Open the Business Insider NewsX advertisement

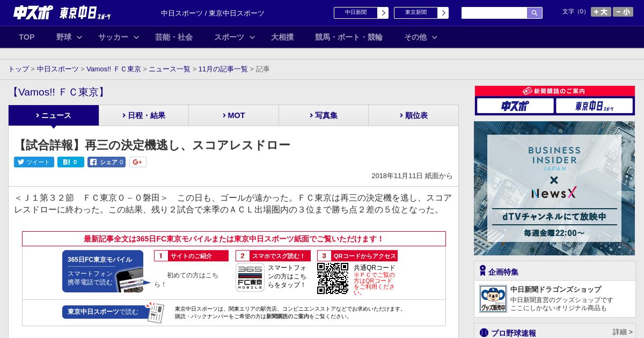tap(554, 188)
